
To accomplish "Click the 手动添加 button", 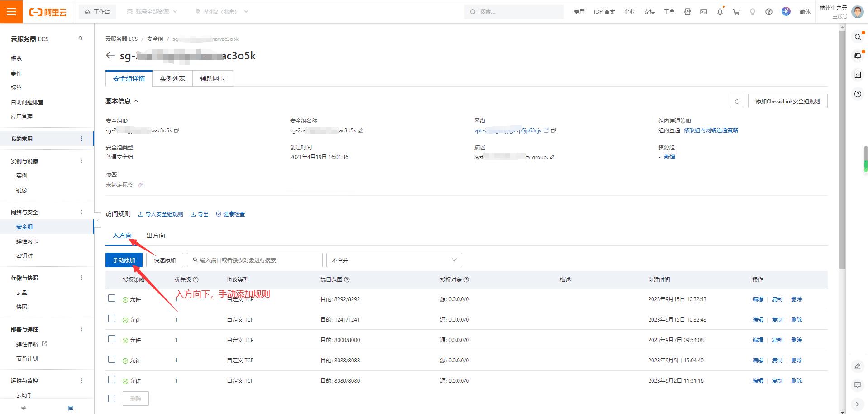I will coord(124,260).
